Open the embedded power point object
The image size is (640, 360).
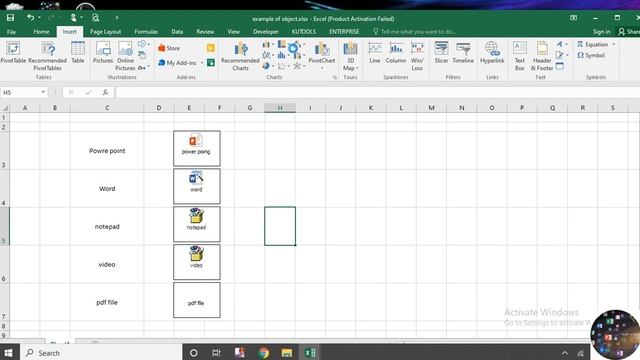tap(196, 148)
